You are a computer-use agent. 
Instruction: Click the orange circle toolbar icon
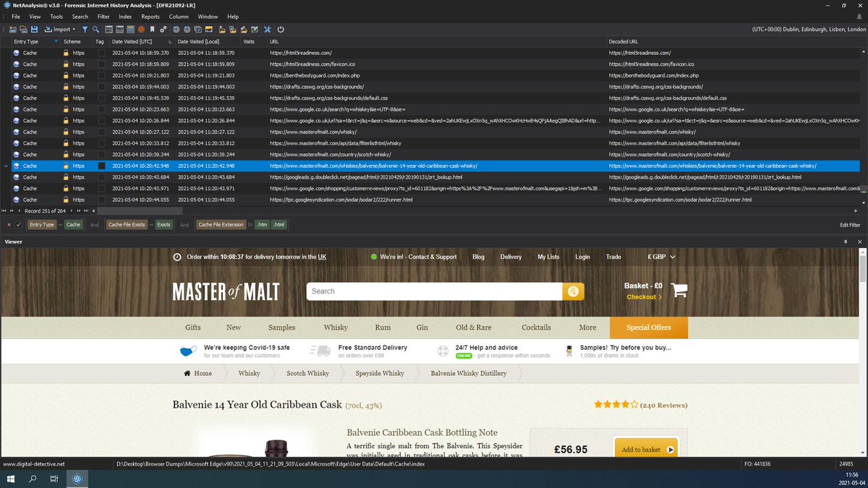pyautogui.click(x=141, y=30)
